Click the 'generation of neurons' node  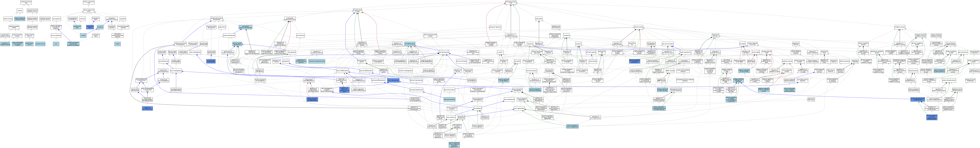click(277, 61)
